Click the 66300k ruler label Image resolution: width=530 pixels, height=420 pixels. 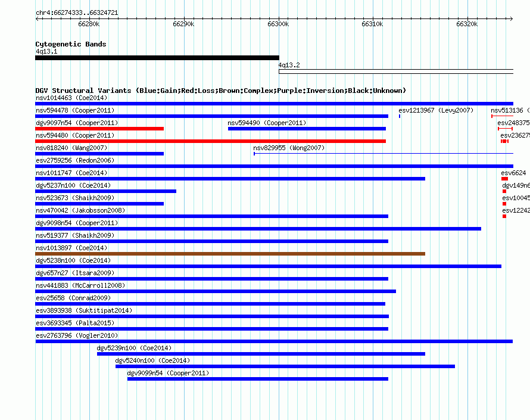point(278,24)
